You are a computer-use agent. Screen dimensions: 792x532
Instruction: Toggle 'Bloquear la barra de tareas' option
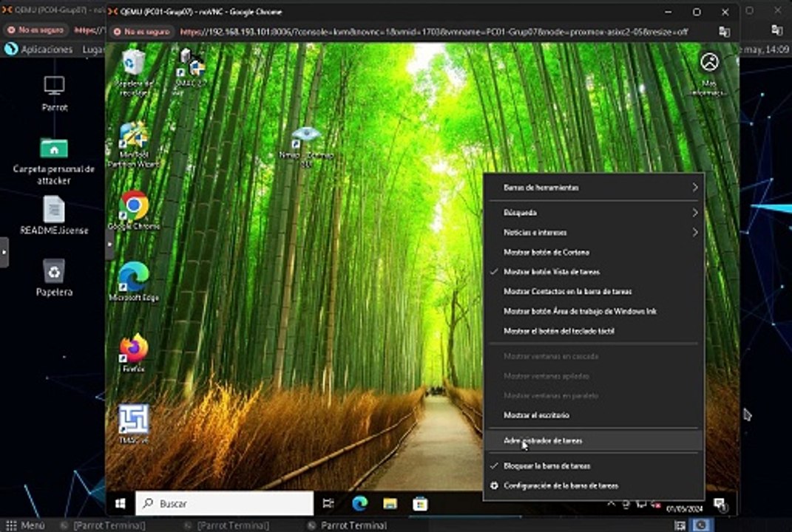[546, 466]
